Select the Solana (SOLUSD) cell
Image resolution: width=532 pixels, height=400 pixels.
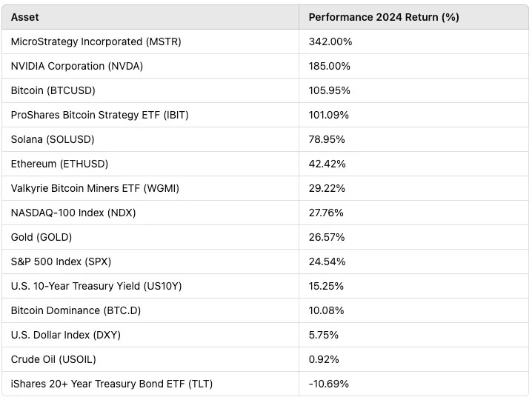tap(53, 139)
